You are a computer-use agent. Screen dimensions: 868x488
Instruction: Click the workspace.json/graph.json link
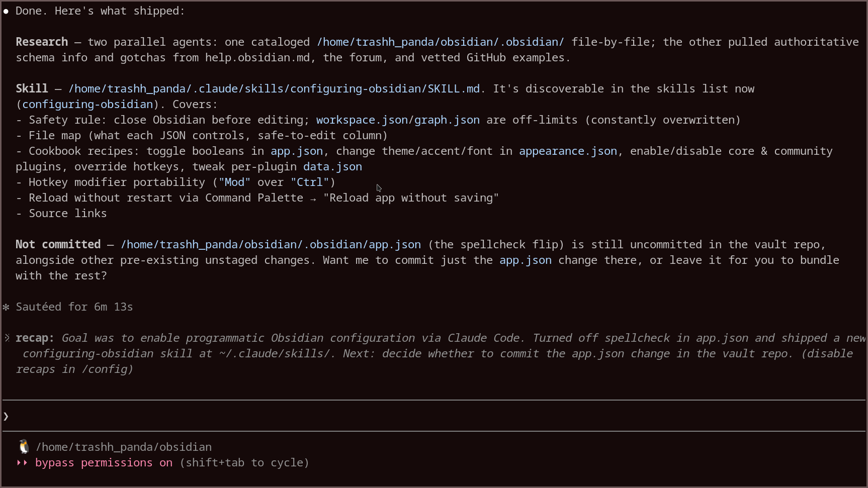(398, 120)
